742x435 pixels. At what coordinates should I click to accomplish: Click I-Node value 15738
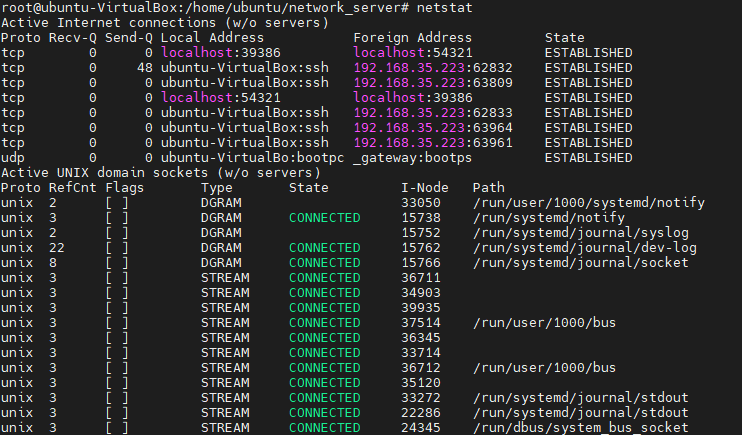click(421, 218)
